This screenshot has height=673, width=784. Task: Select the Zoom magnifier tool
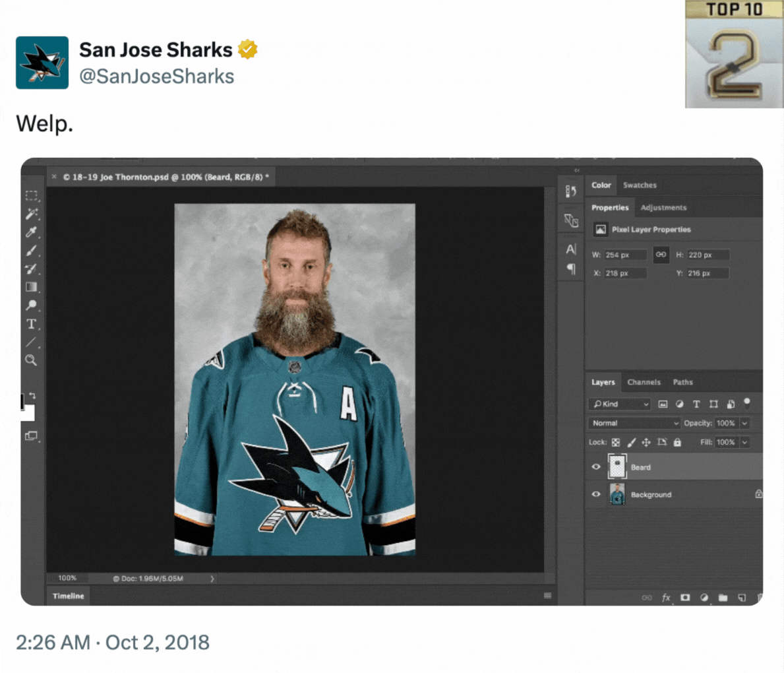pyautogui.click(x=31, y=360)
